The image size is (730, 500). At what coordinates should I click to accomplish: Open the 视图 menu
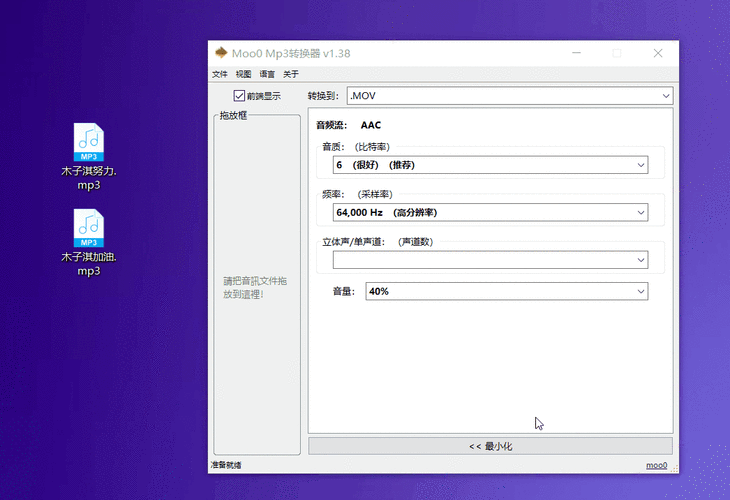point(243,74)
